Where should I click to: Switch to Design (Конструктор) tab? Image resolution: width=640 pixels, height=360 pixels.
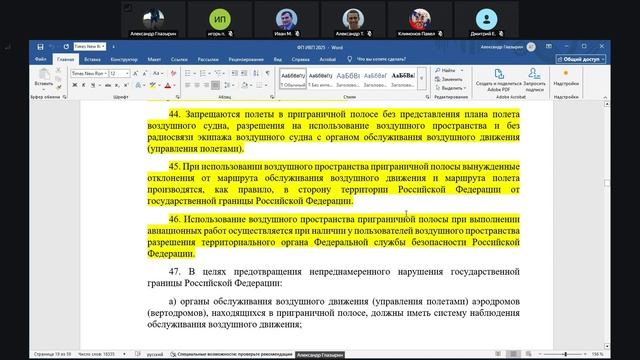124,59
